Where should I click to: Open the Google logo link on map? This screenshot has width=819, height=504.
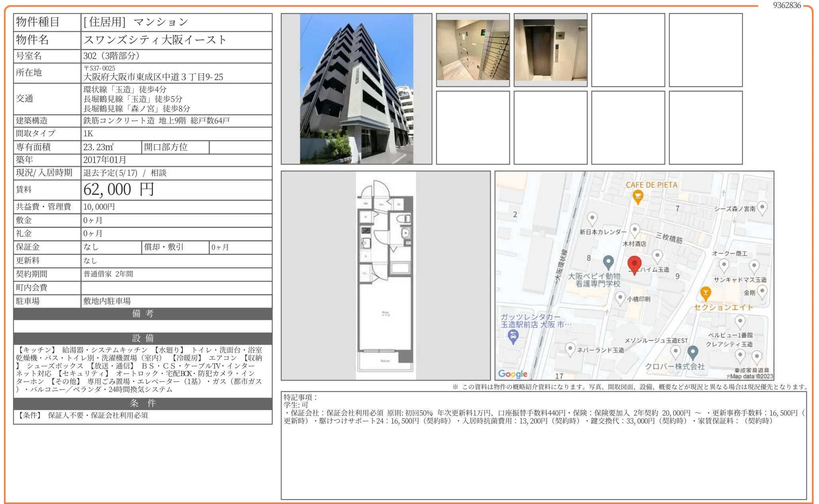pyautogui.click(x=513, y=373)
